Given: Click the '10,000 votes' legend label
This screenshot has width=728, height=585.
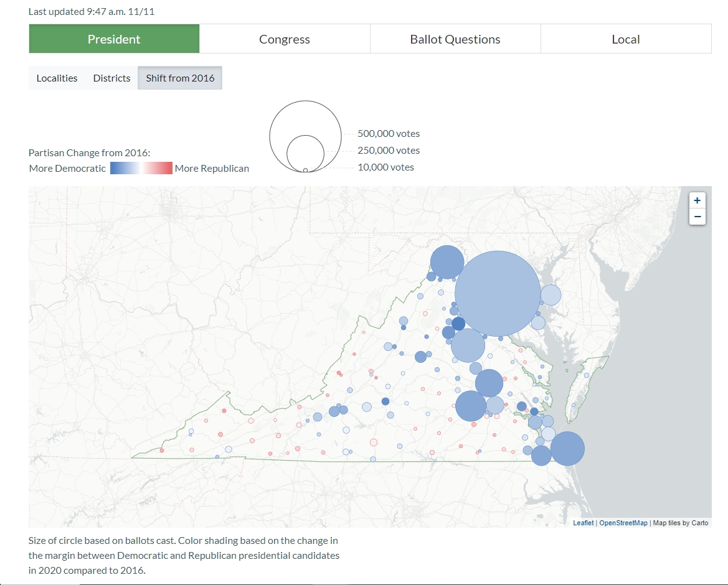Looking at the screenshot, I should click(x=386, y=167).
